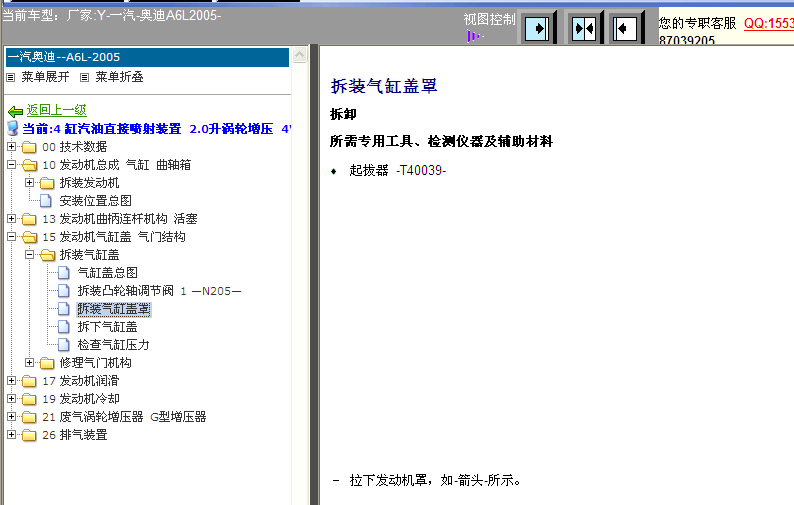794x505 pixels.
Task: Click the 拆装发动机 folder icon
Action: tap(48, 183)
